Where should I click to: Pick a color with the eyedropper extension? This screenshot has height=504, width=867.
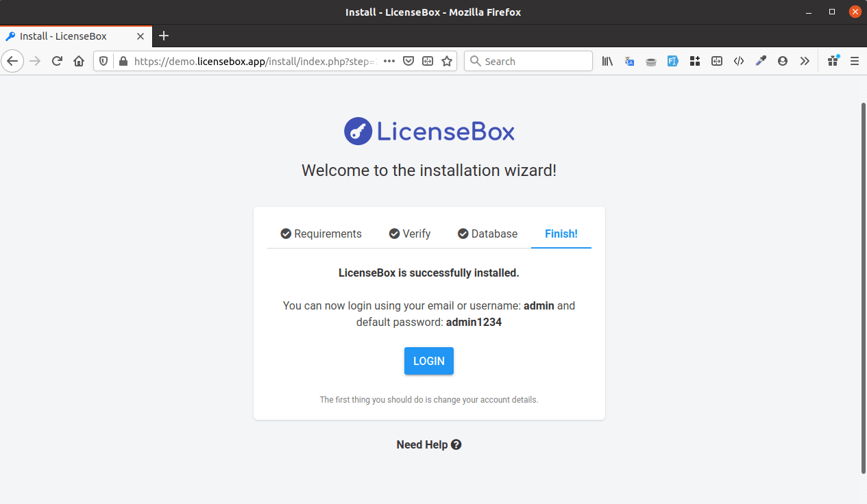tap(761, 61)
